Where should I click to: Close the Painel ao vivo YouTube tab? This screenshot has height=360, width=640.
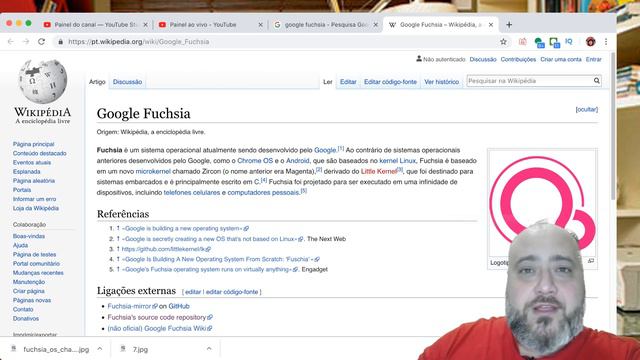pos(260,25)
